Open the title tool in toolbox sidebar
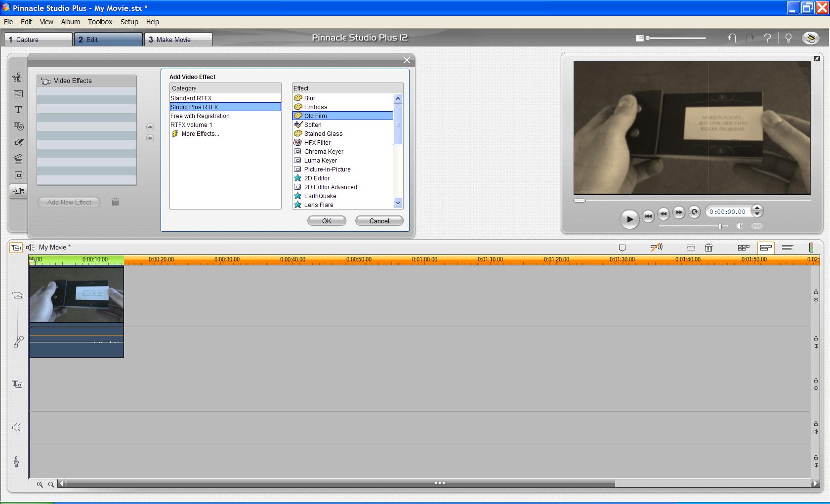The image size is (830, 504). (x=18, y=110)
